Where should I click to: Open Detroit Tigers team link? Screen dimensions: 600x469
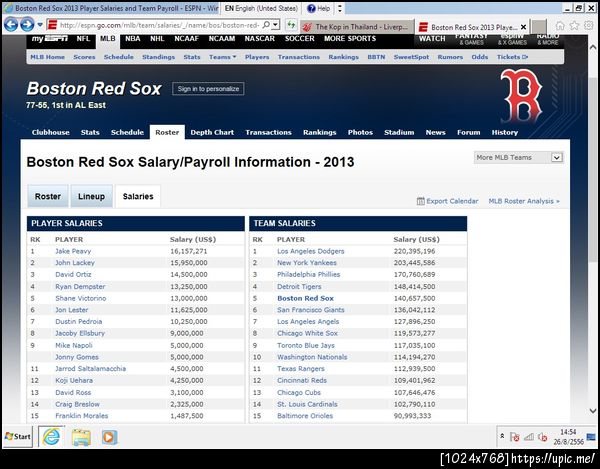click(299, 287)
